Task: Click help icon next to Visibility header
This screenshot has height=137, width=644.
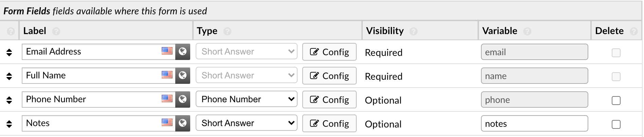Action: pyautogui.click(x=413, y=31)
